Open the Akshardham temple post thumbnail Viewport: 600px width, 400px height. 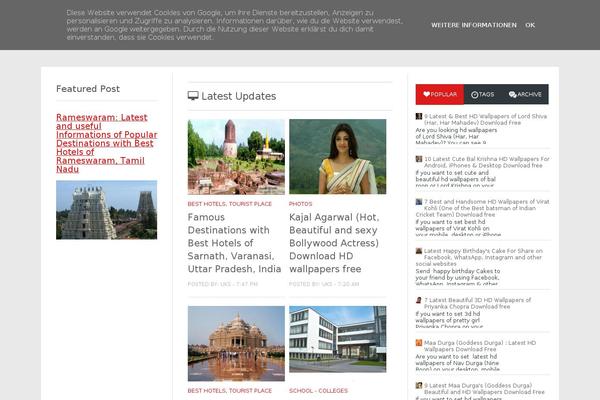236,343
